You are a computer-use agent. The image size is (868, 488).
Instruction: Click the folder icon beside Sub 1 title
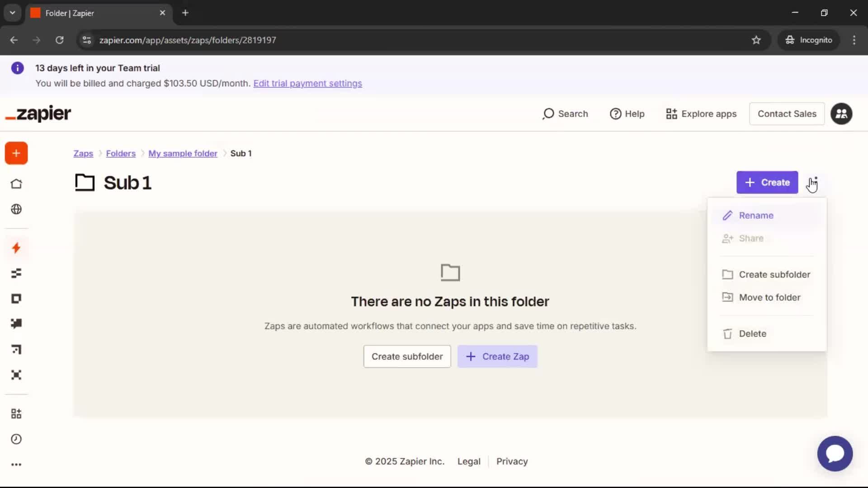point(85,183)
